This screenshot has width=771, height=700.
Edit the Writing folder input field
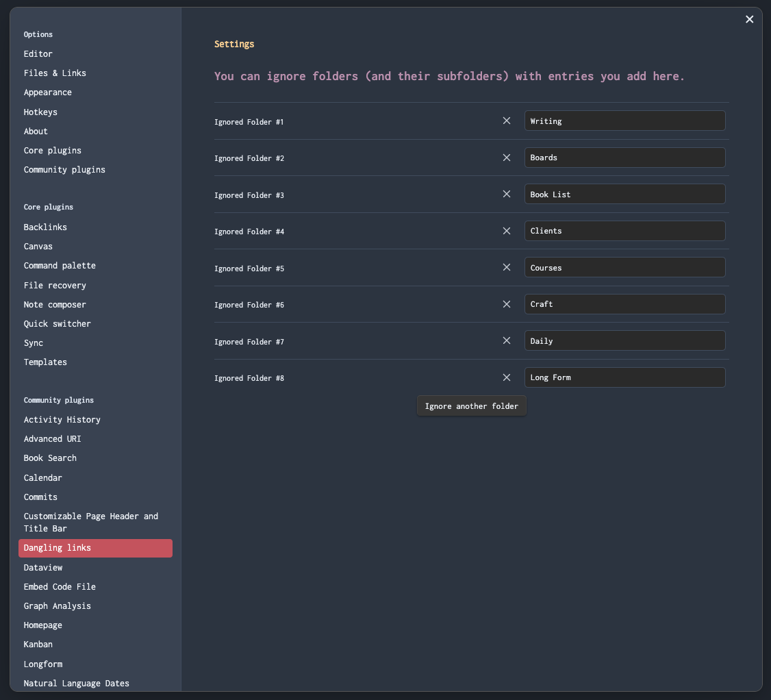tap(624, 121)
